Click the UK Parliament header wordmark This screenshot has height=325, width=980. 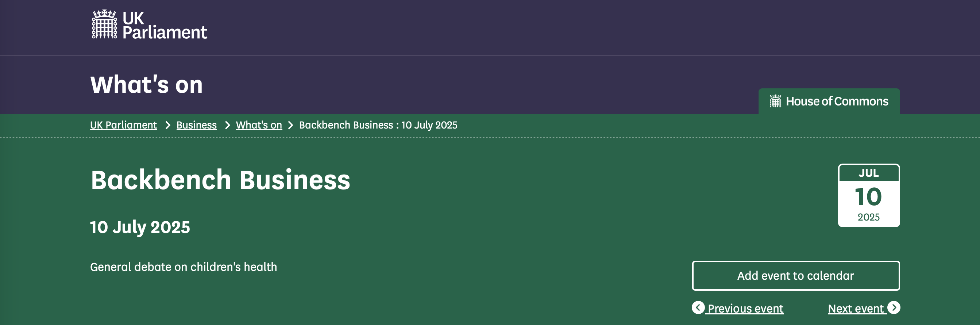coord(165,25)
